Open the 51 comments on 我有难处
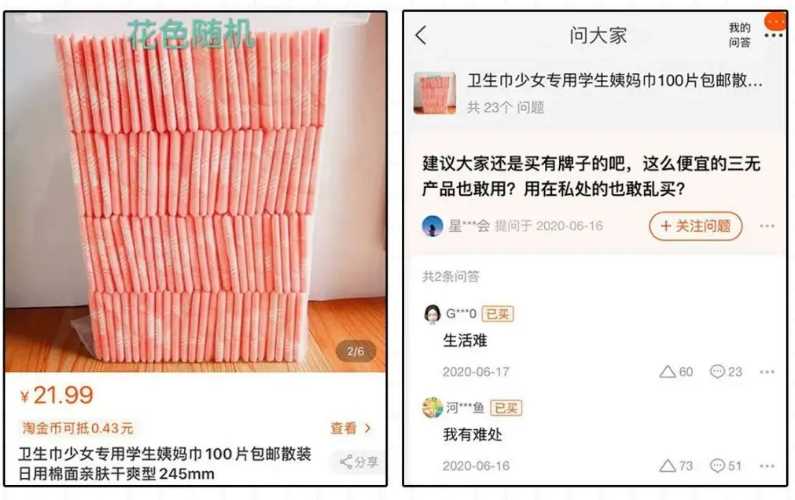 point(726,466)
